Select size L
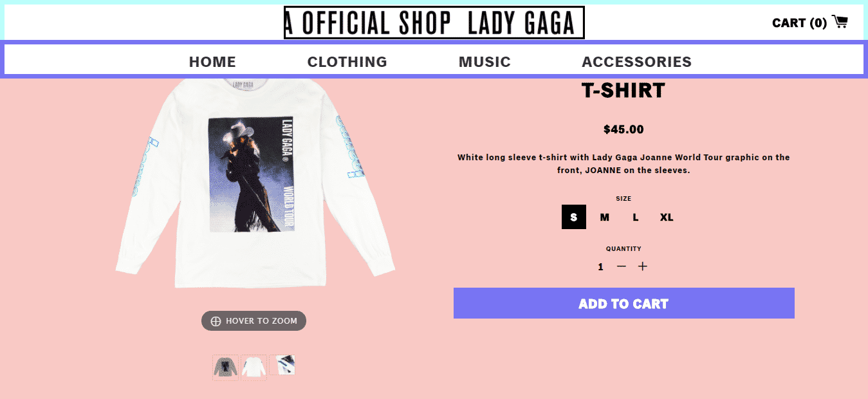This screenshot has height=399, width=868. tap(635, 218)
